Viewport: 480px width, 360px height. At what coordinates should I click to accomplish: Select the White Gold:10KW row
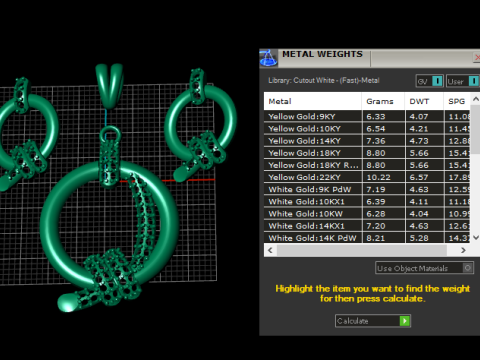367,214
